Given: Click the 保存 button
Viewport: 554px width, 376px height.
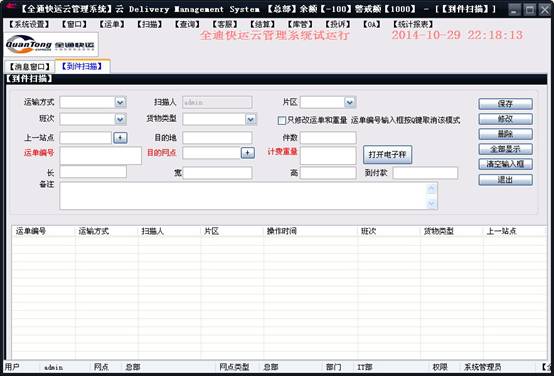Looking at the screenshot, I should coord(505,104).
